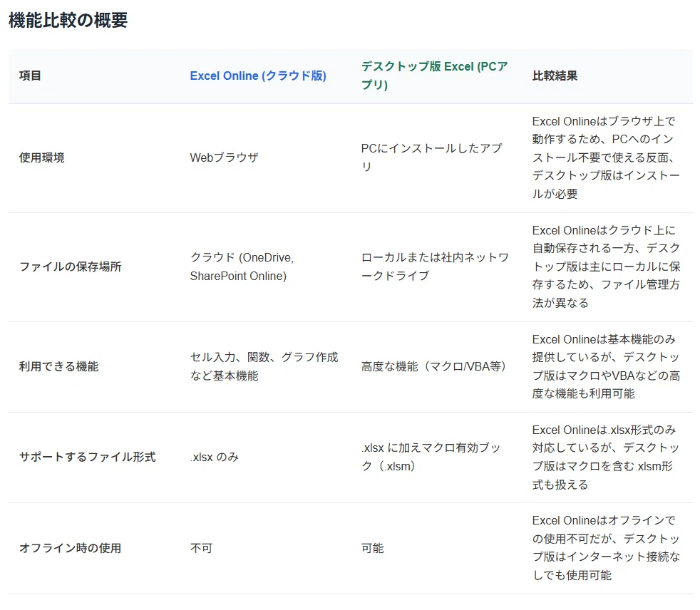This screenshot has width=700, height=610.
Task: Click the 使用環境 row label
Action: pos(41,157)
